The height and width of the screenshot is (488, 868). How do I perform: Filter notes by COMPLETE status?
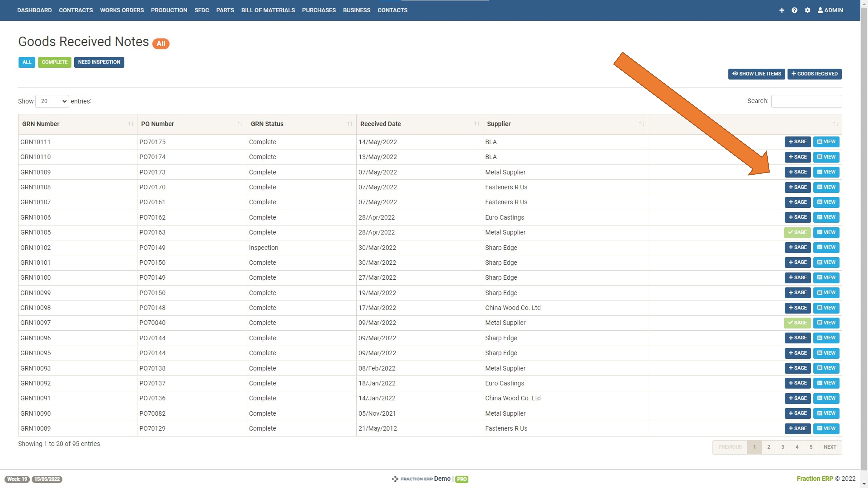[x=54, y=62]
